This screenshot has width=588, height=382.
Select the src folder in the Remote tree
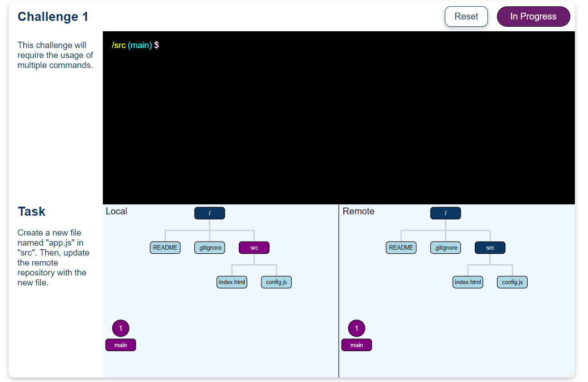pyautogui.click(x=490, y=247)
